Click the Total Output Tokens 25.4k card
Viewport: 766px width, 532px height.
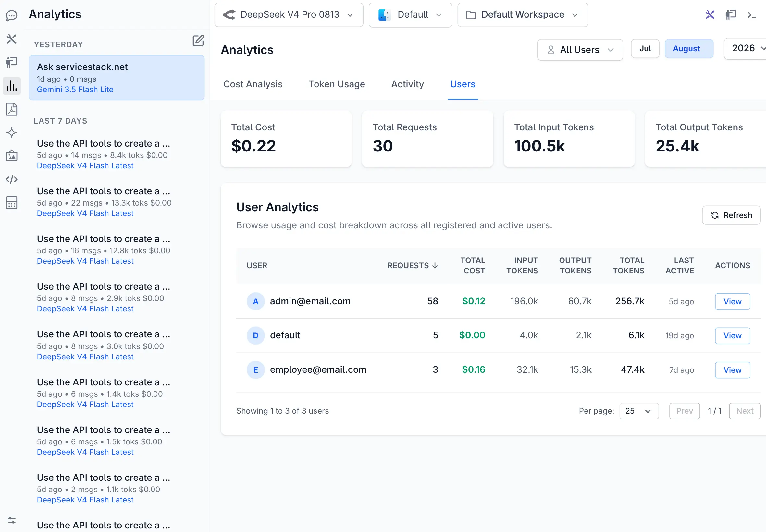point(705,139)
